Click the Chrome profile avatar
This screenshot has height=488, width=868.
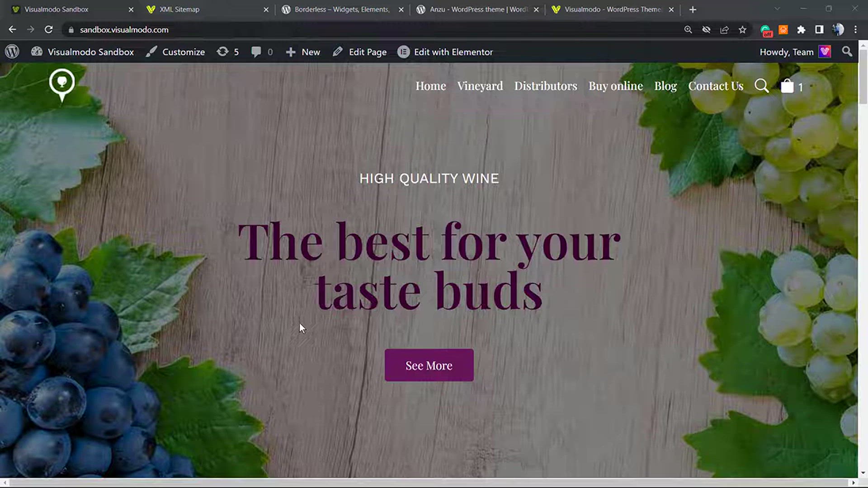click(838, 29)
